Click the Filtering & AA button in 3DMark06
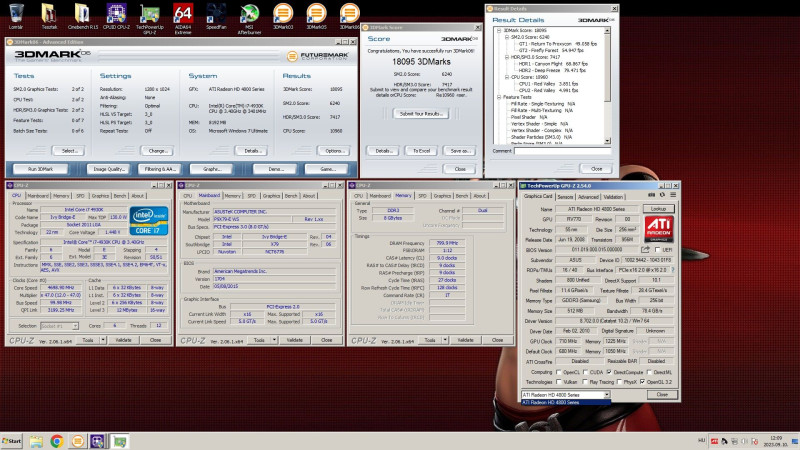The height and width of the screenshot is (450, 800). [159, 169]
